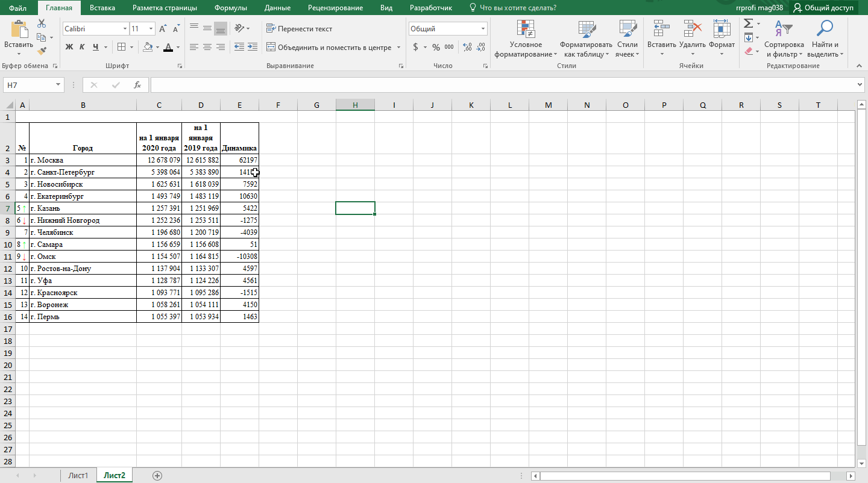Apply percent style format
Screen dimensions: 868x483
click(436, 47)
